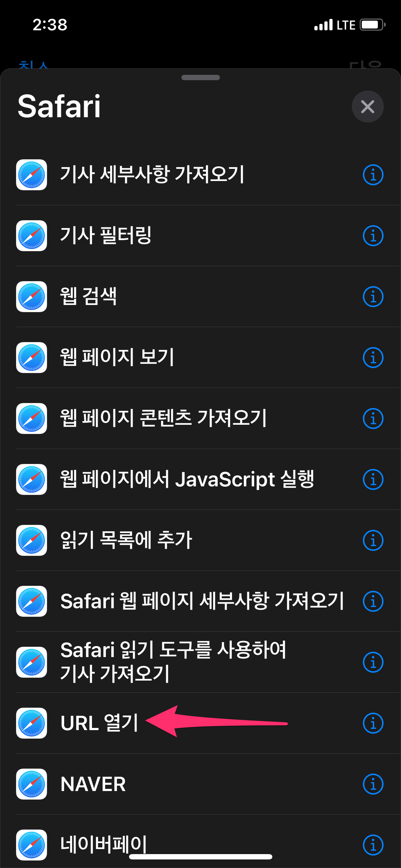This screenshot has height=868, width=401.
Task: Tap Safari icon next to 기사 필터링
Action: [31, 236]
